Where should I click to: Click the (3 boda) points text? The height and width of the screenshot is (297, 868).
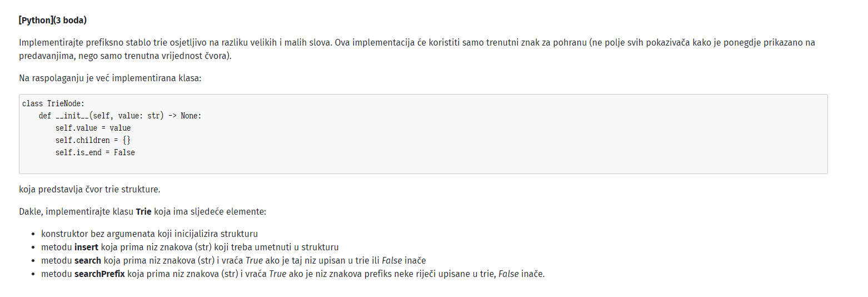(70, 20)
